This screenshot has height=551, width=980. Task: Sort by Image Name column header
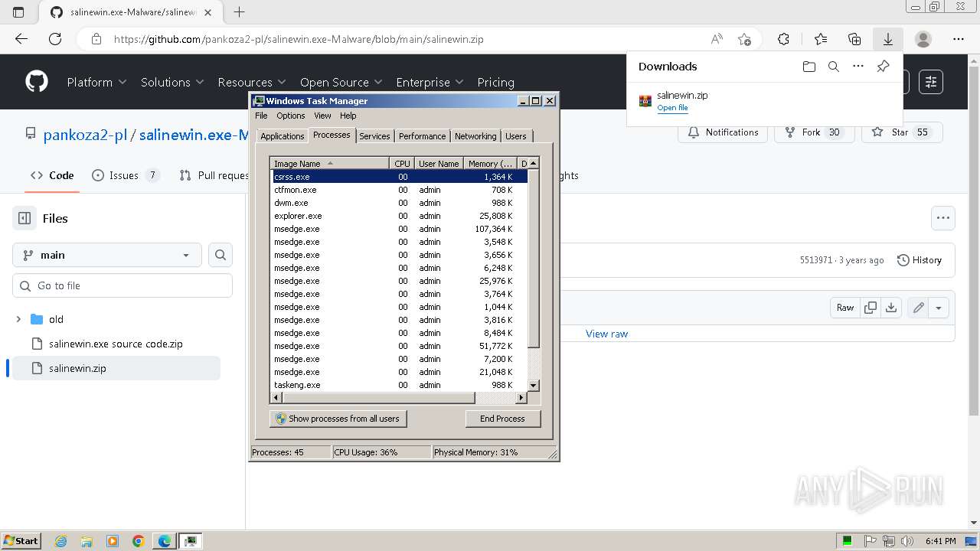(331, 163)
